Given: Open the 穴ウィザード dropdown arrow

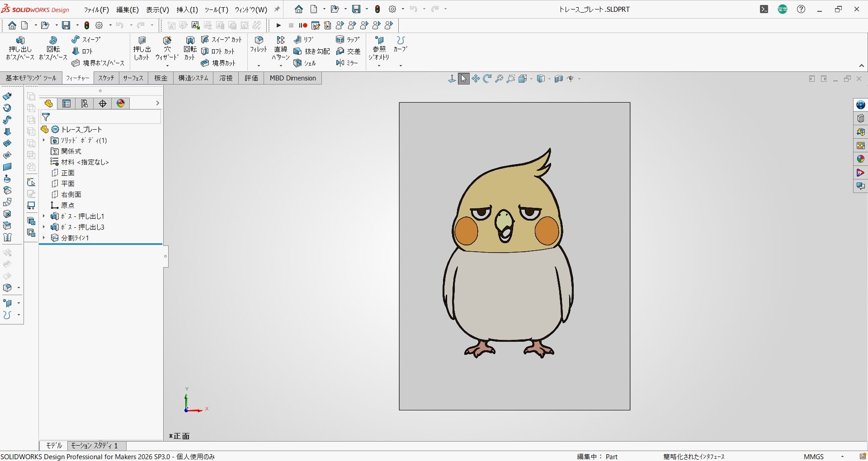Looking at the screenshot, I should [167, 66].
